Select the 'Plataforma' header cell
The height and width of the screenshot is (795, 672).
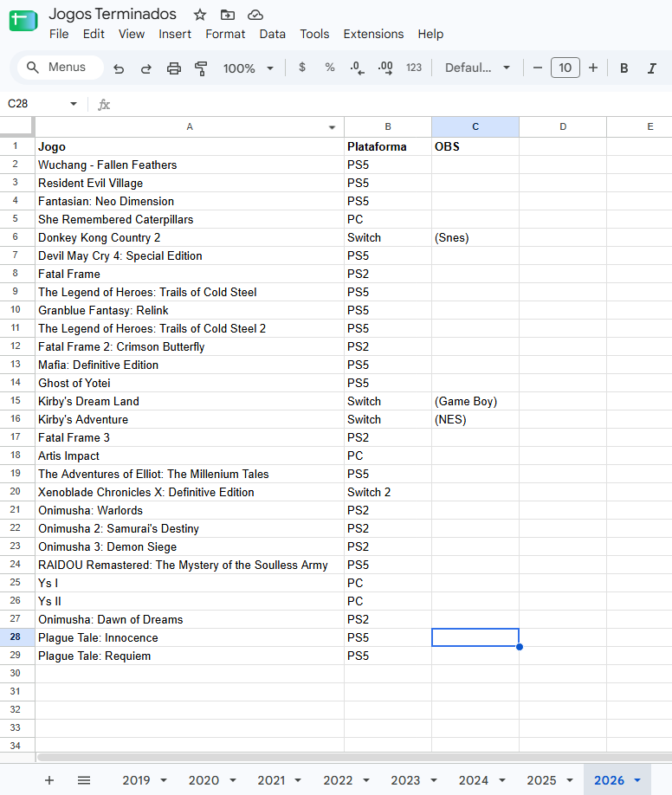388,146
